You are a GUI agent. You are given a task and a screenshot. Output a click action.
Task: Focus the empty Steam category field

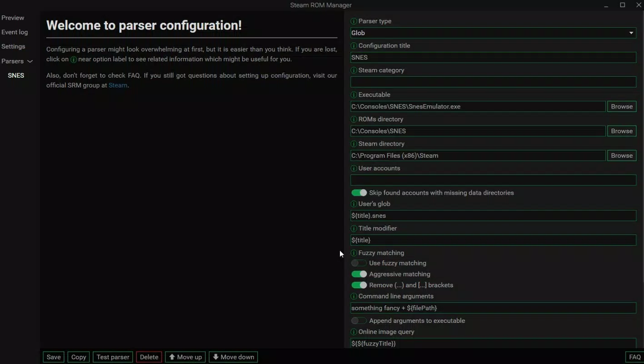click(493, 82)
